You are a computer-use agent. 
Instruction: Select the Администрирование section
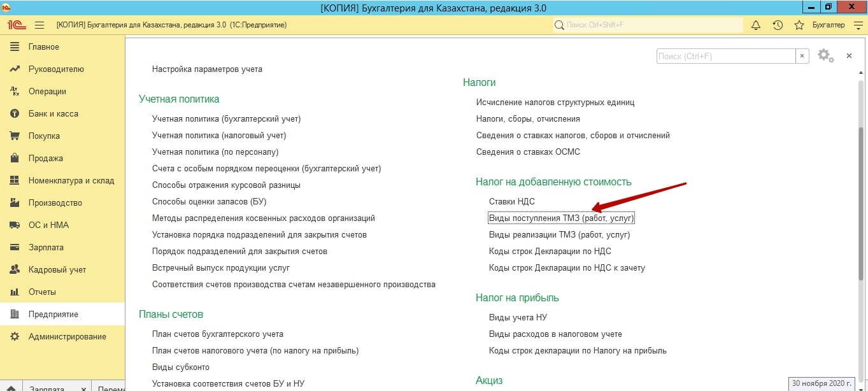coord(67,336)
